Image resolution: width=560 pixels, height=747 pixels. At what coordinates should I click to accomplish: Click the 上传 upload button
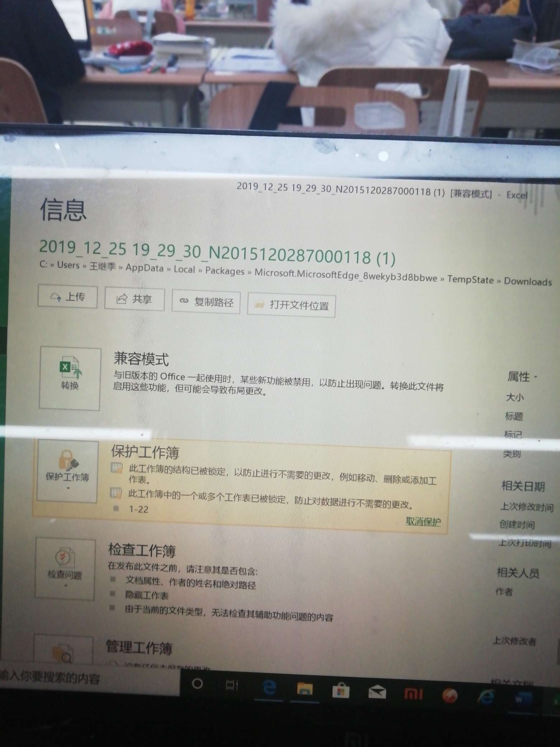click(67, 297)
